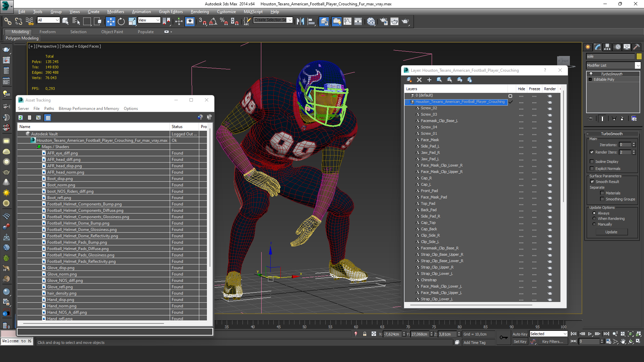Add selected objects to layer plus icon
The height and width of the screenshot is (362, 644).
429,80
